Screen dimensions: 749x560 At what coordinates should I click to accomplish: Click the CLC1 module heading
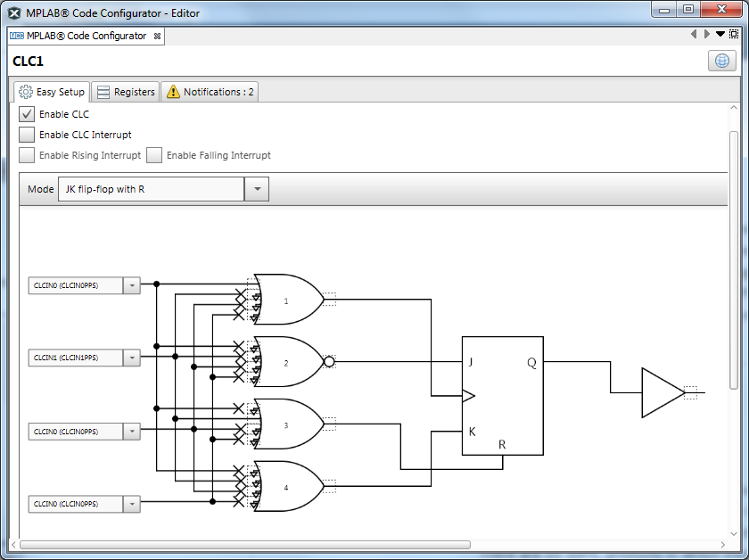[x=28, y=62]
